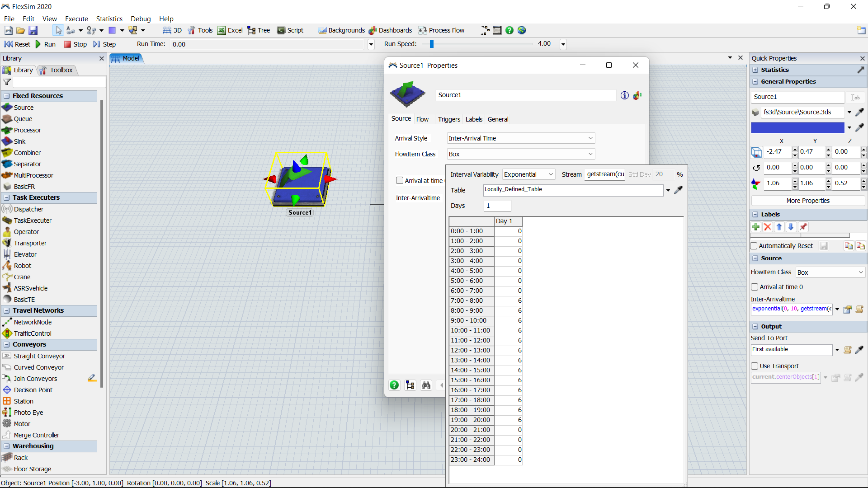The height and width of the screenshot is (488, 868).
Task: Open the Tree view
Action: pos(259,30)
